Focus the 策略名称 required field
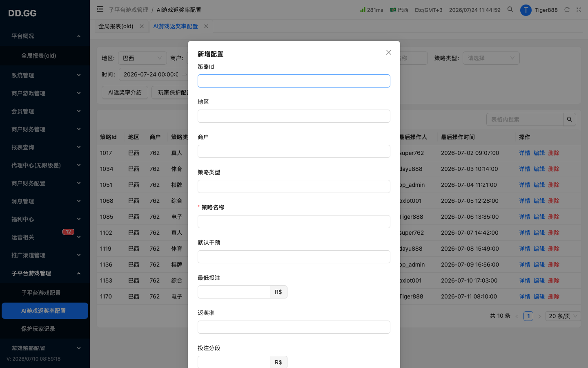588x368 pixels. [x=294, y=222]
